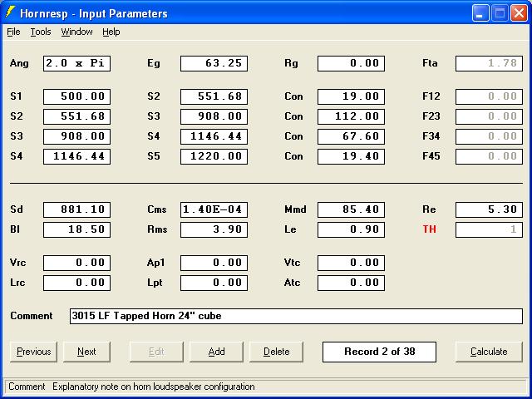Click the S5 field with 1220.00

[x=214, y=156]
